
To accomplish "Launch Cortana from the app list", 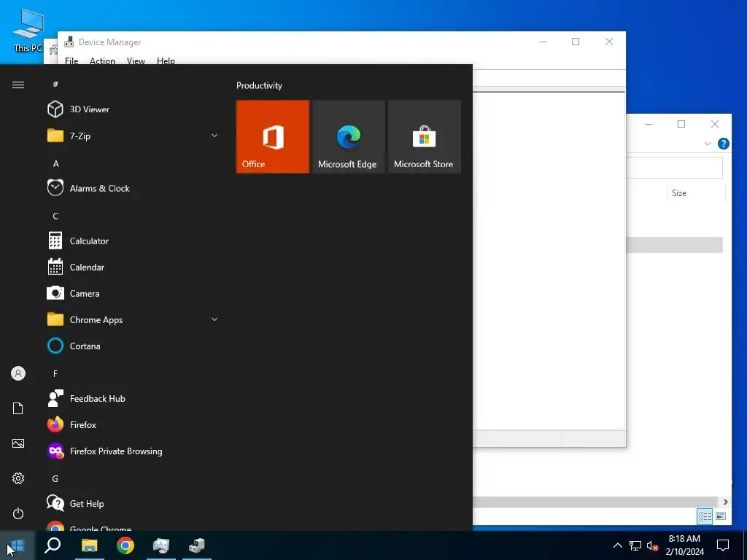I will click(x=74, y=346).
